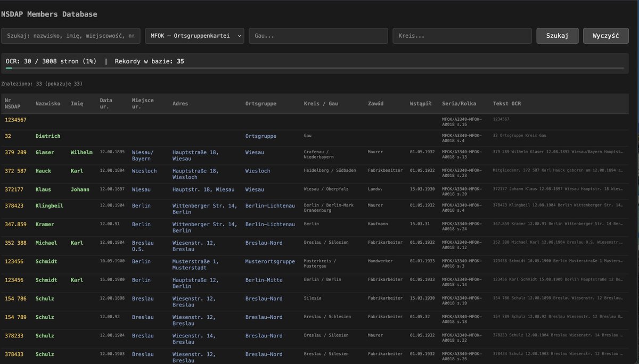Click the Grafenau / Niederbayern cell
The image size is (639, 364).
click(x=319, y=155)
